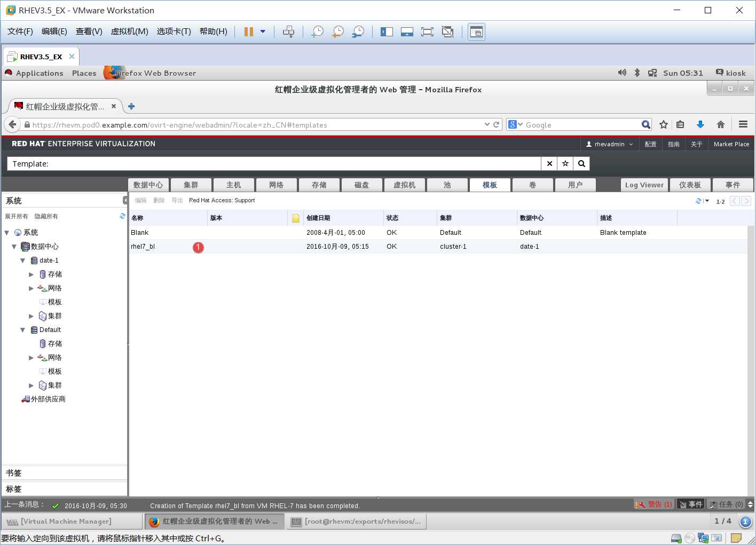Toggle the thumbnail bar view
This screenshot has width=756, height=545.
tap(407, 31)
